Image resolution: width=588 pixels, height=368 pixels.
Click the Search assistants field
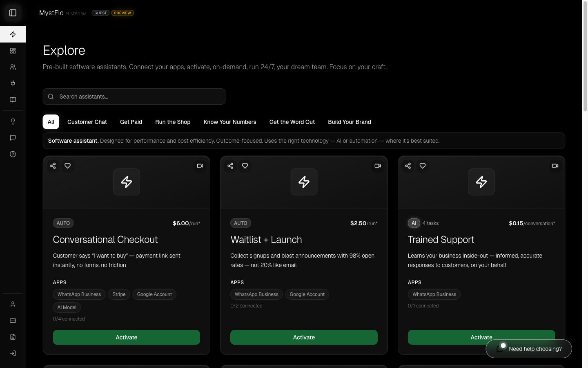click(x=134, y=96)
